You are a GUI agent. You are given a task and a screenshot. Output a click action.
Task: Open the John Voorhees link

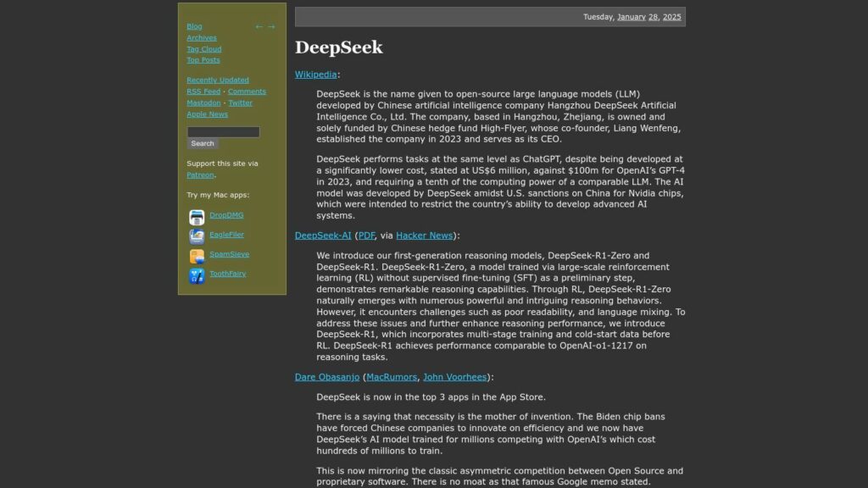pyautogui.click(x=454, y=377)
